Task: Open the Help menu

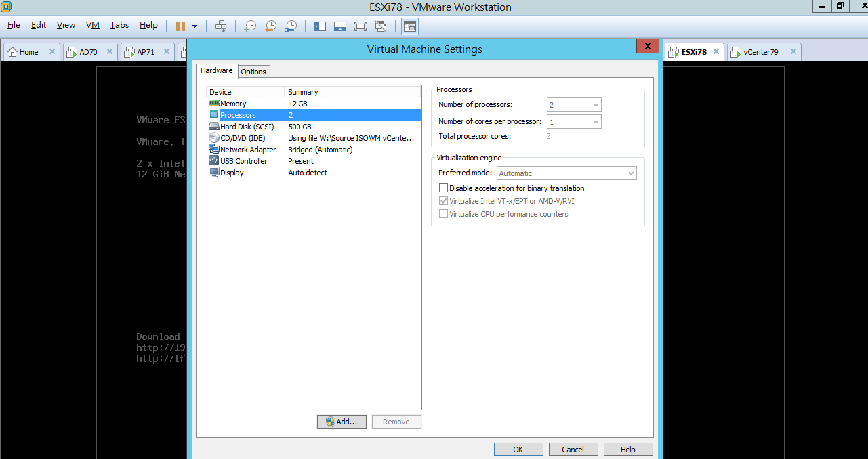Action: (148, 25)
